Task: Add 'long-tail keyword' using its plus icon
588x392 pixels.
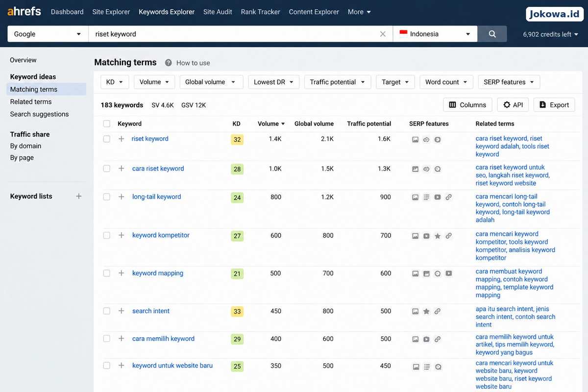Action: pyautogui.click(x=121, y=197)
